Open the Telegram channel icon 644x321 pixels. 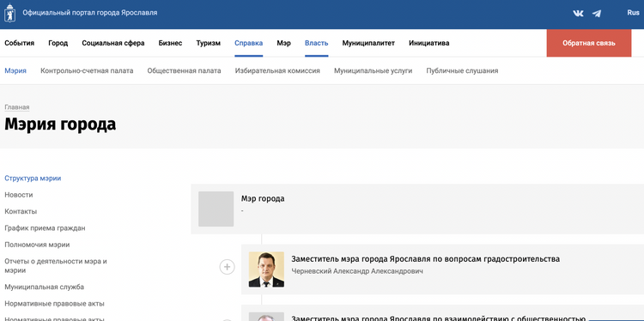(597, 13)
